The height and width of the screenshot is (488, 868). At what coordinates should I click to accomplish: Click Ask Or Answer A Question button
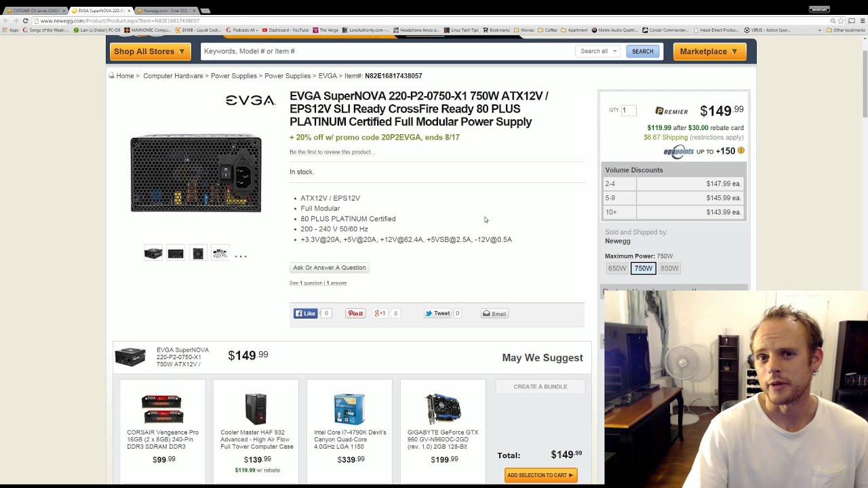click(330, 268)
